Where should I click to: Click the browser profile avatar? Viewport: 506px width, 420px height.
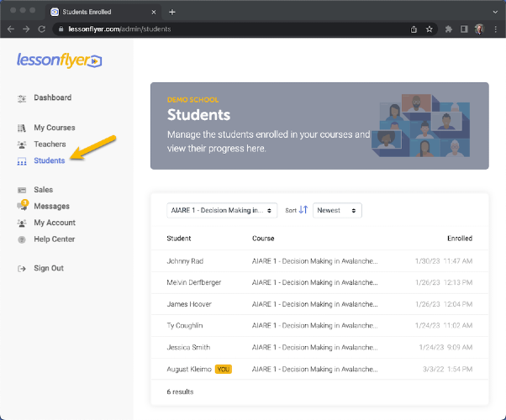click(480, 29)
